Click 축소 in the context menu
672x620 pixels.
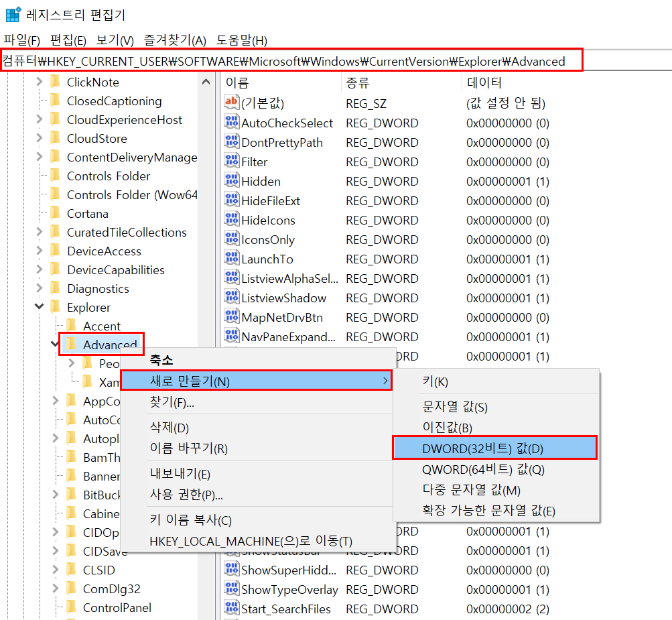[x=257, y=360]
